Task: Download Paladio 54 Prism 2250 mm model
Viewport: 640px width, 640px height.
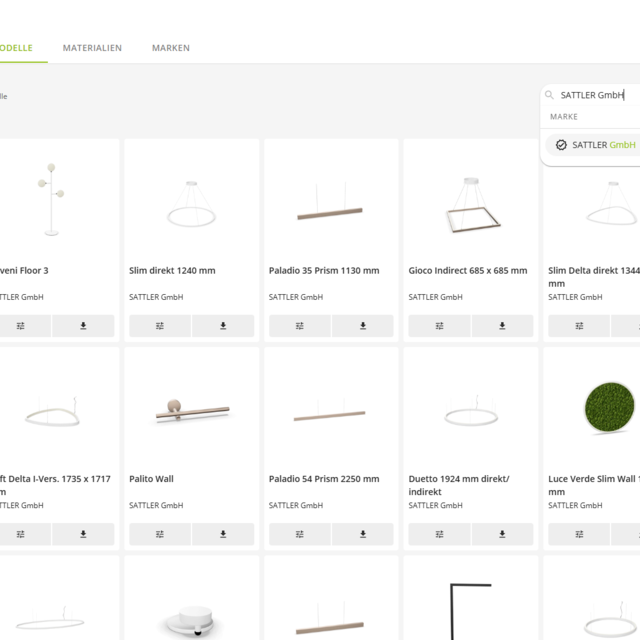Action: [x=363, y=534]
